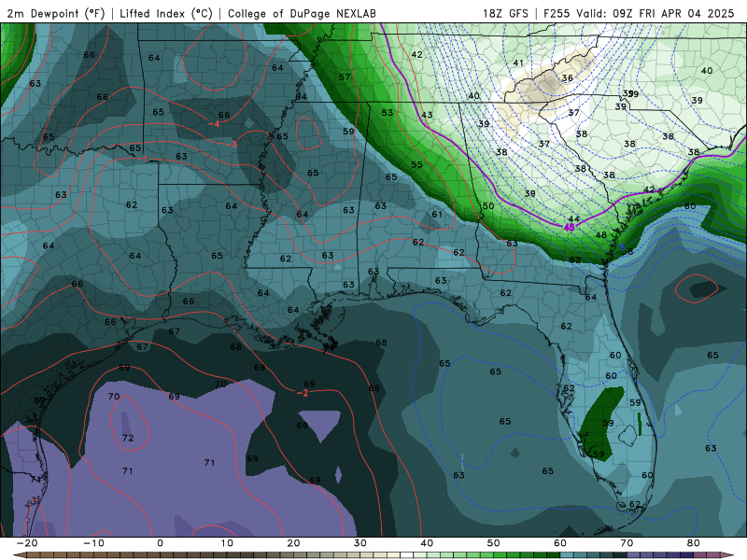
Task: Click the '70' color bar label
Action: (x=627, y=543)
